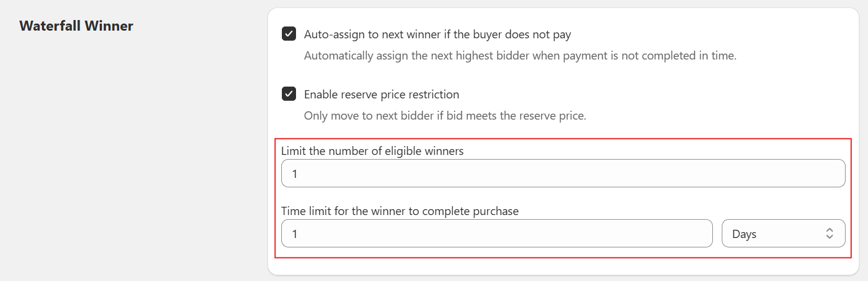Uncheck the auto-assign to next winner checkbox
Viewport: 868px width, 281px height.
coord(289,34)
